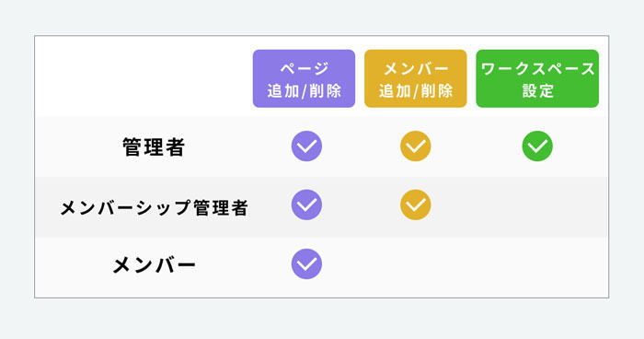Click empty workspace-settings cell in メンバーシップ管理者 row

click(x=537, y=207)
